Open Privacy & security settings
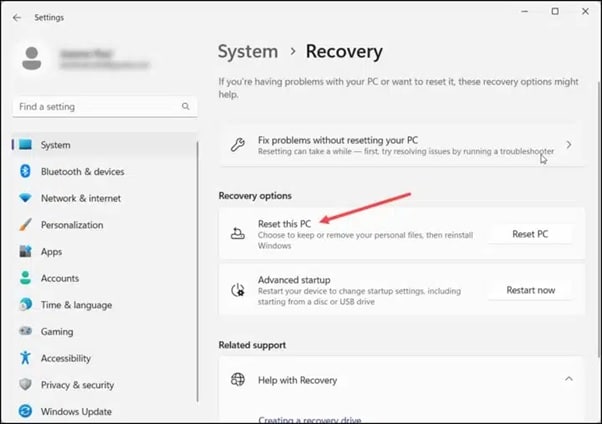 77,385
